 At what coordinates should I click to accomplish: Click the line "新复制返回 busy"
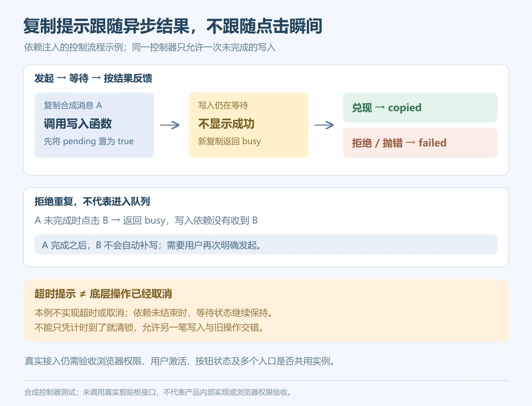pos(229,141)
